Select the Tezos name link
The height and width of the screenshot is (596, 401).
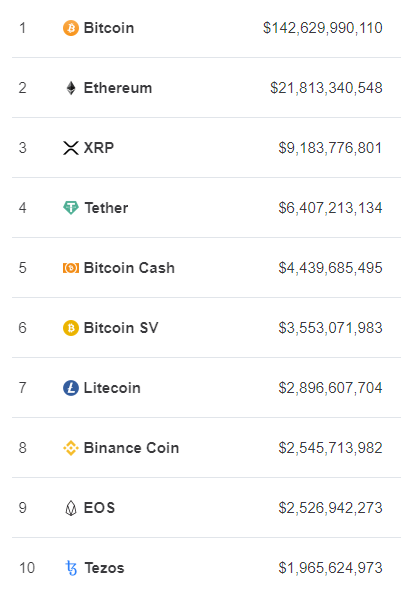104,568
